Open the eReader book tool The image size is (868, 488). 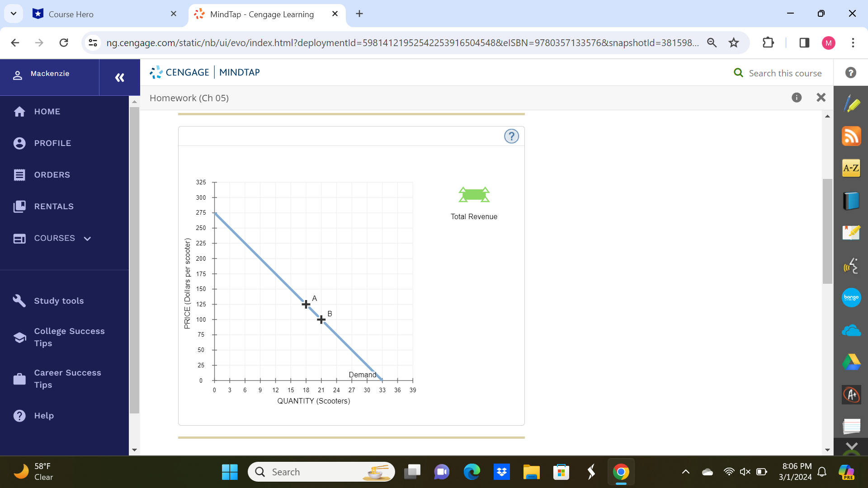(x=852, y=201)
